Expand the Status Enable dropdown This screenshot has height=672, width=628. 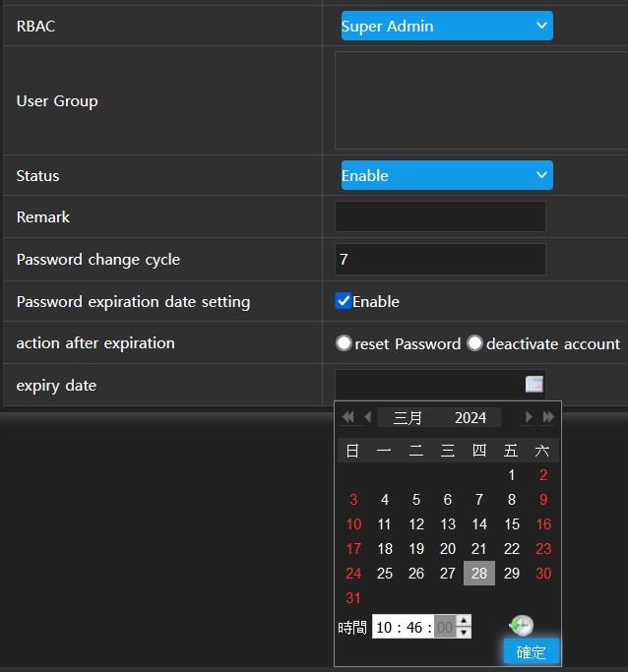pos(446,176)
